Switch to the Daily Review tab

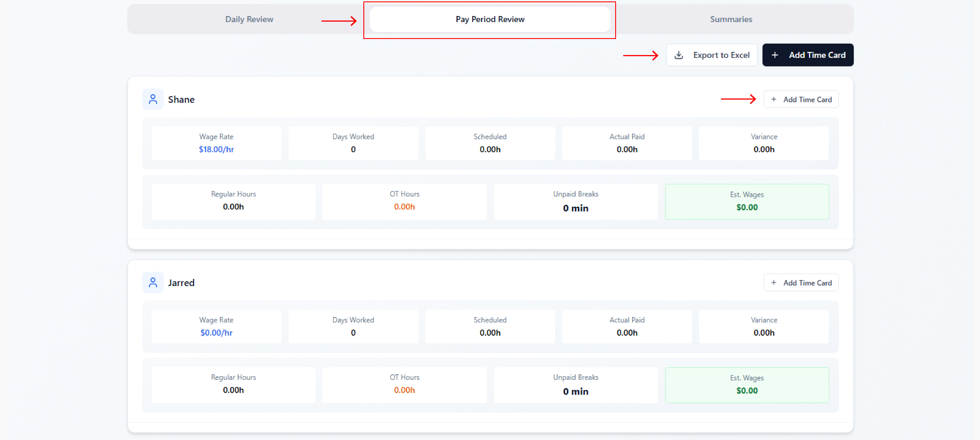(x=249, y=19)
